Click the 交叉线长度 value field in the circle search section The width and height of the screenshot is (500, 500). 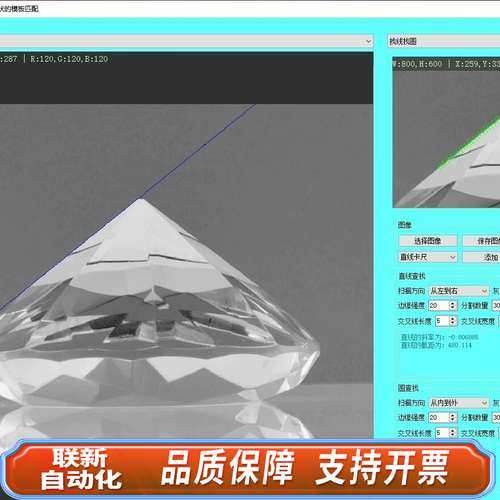tap(442, 433)
